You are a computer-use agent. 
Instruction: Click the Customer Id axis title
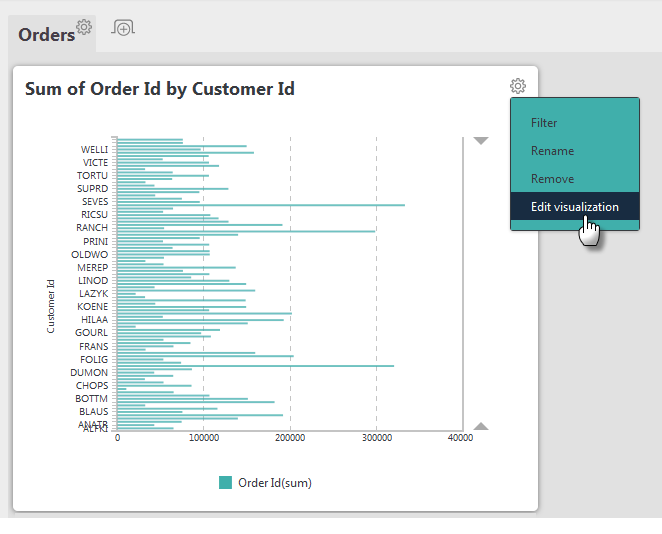51,306
